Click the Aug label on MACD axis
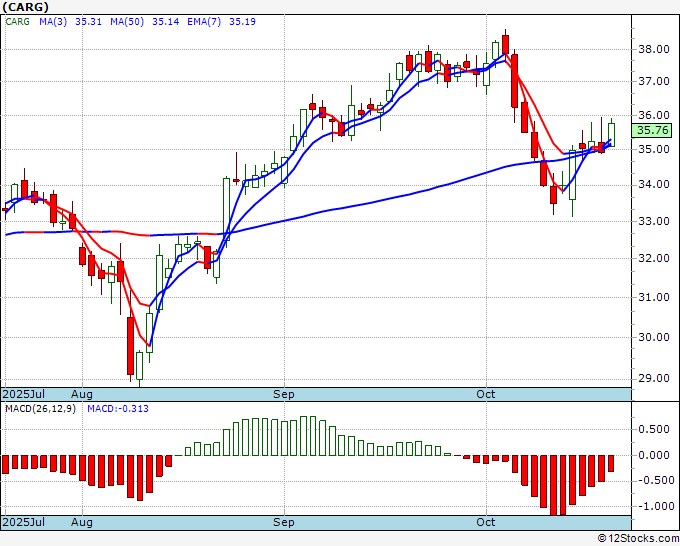Viewport: 680px width, 546px height. pyautogui.click(x=82, y=522)
